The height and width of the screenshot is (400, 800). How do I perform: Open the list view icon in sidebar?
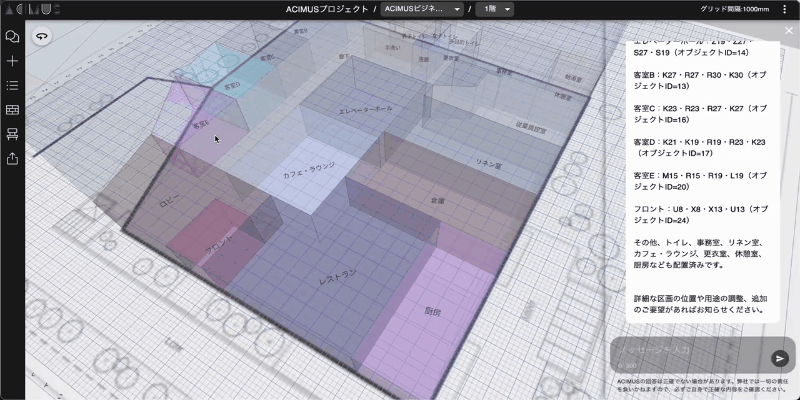pos(13,86)
